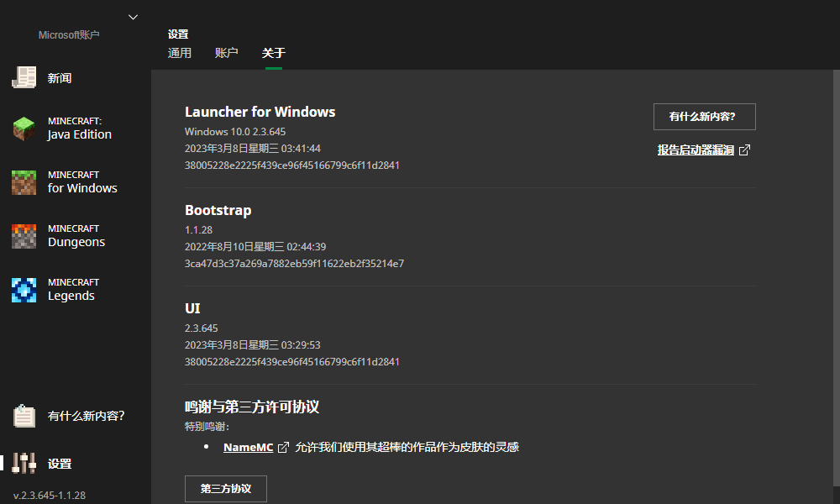The width and height of the screenshot is (840, 504).
Task: Click the Settings sliders icon
Action: pos(24,463)
